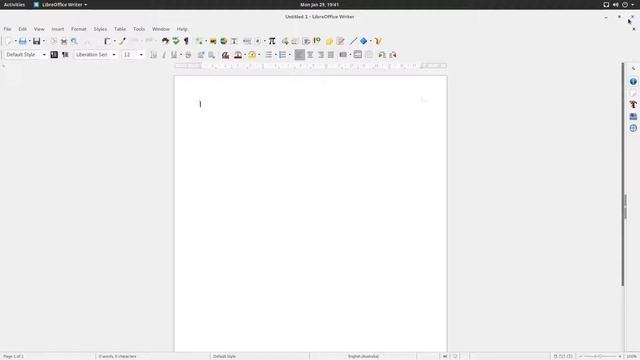The height and width of the screenshot is (360, 640).
Task: Select the blue diamond Basic Shapes icon
Action: coord(363,41)
